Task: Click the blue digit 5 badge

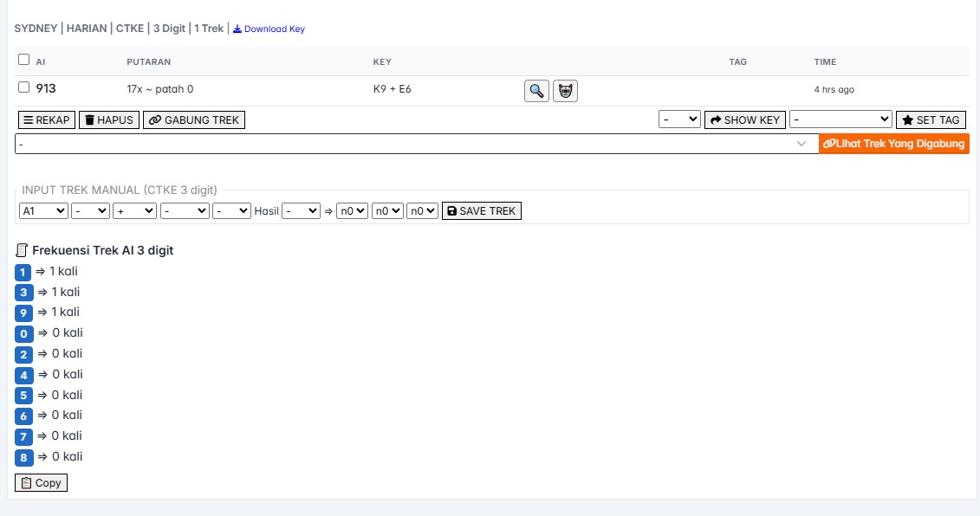Action: pyautogui.click(x=23, y=396)
